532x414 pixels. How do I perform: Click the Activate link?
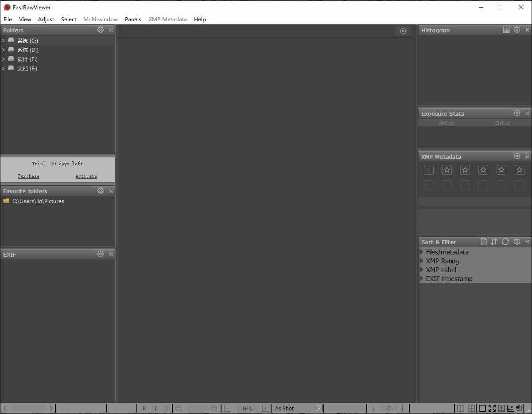[86, 176]
